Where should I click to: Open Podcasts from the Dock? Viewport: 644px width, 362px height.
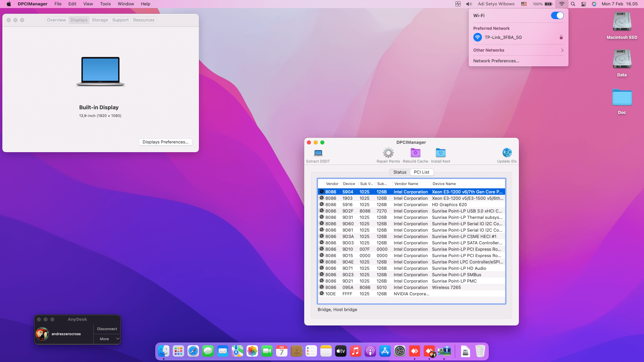pyautogui.click(x=370, y=351)
